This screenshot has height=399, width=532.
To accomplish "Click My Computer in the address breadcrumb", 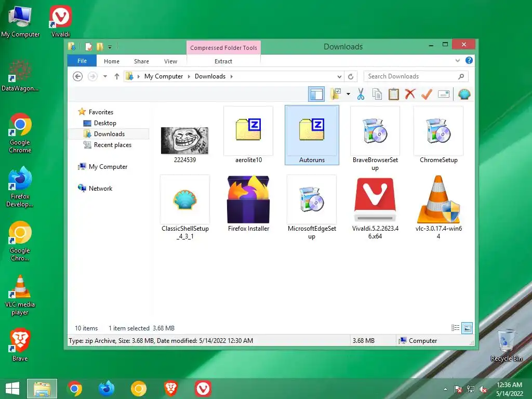I will (164, 76).
